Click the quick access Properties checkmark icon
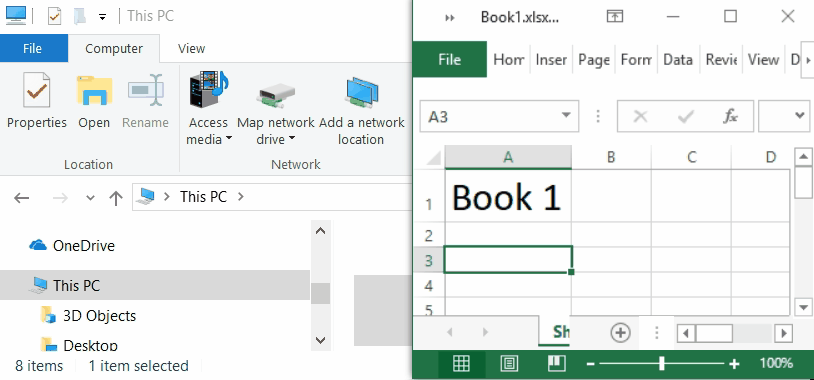This screenshot has width=814, height=380. (55, 17)
